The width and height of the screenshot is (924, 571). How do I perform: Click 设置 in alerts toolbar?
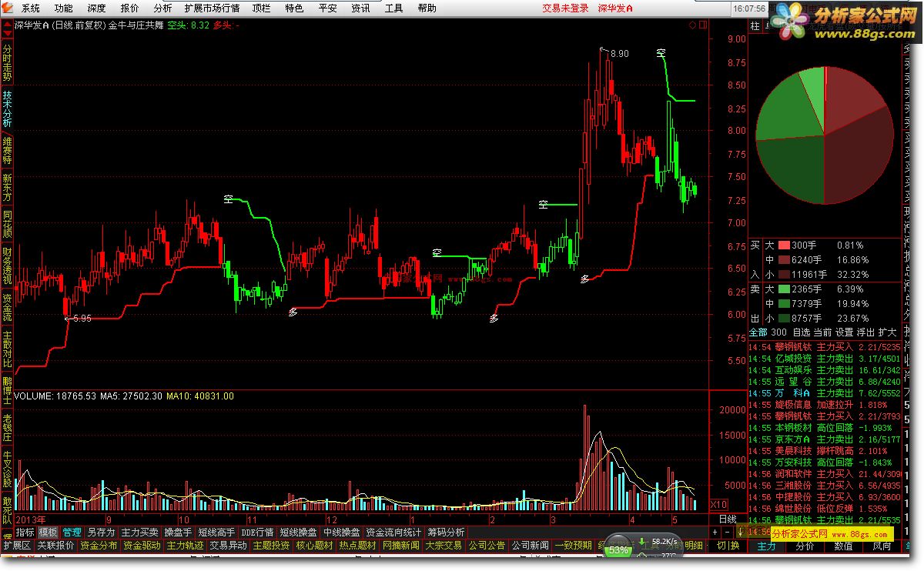click(845, 332)
